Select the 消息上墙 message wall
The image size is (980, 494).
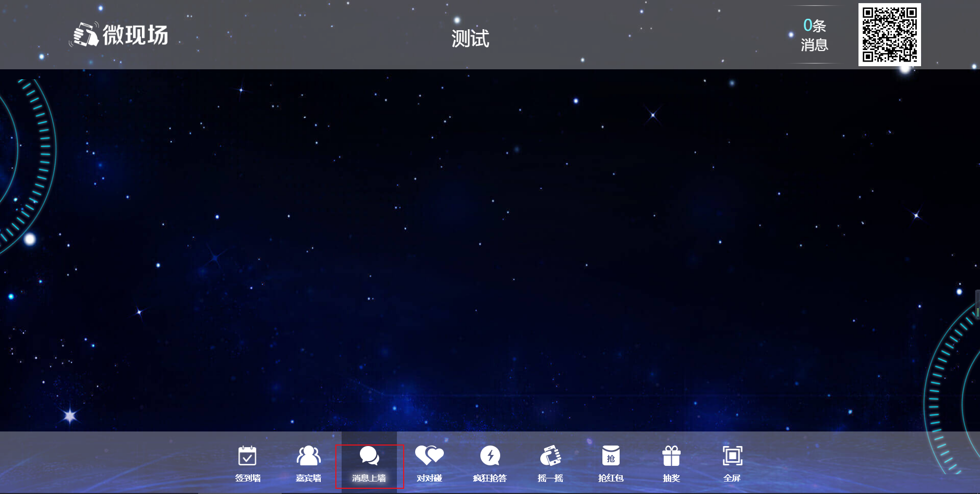point(369,463)
